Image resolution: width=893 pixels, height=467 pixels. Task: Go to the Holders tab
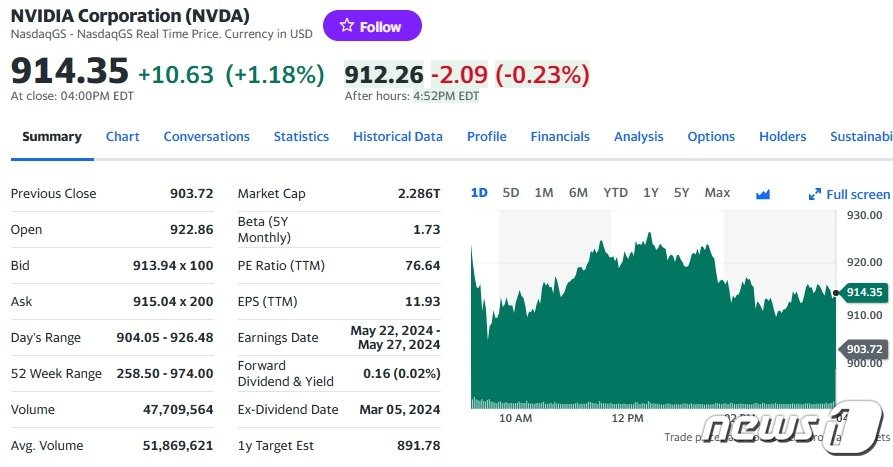pyautogui.click(x=782, y=136)
